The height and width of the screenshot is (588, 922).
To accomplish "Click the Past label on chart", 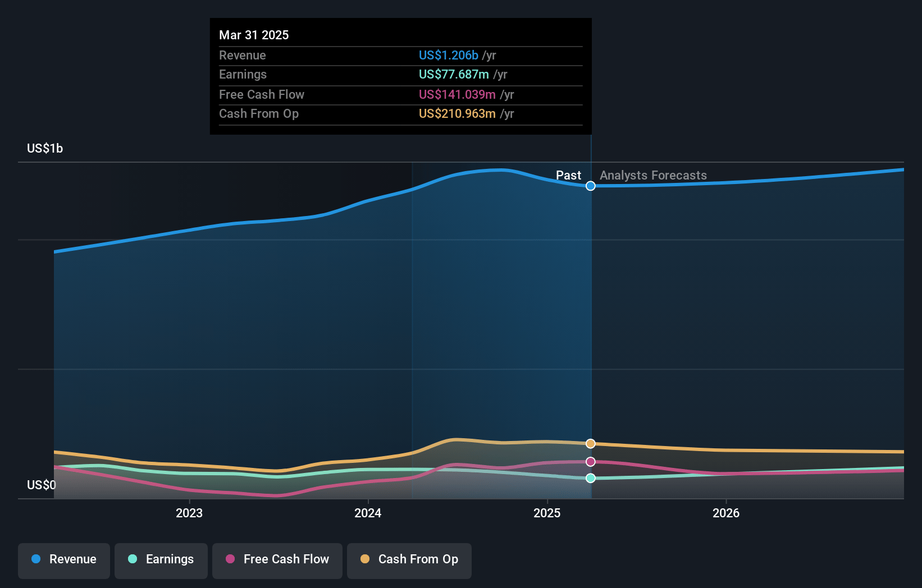I will pyautogui.click(x=568, y=175).
